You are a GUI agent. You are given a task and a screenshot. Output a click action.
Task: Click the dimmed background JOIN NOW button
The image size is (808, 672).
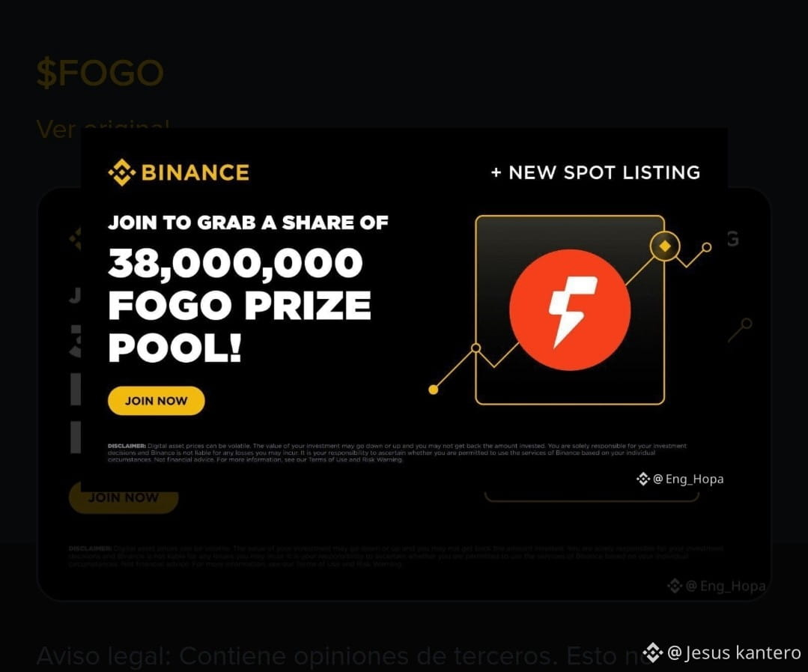[124, 497]
